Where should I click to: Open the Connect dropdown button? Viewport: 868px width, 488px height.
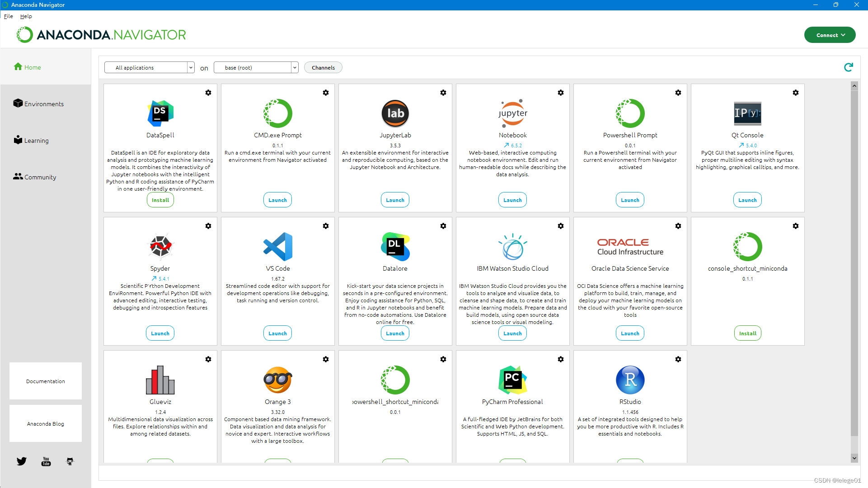[x=830, y=35]
